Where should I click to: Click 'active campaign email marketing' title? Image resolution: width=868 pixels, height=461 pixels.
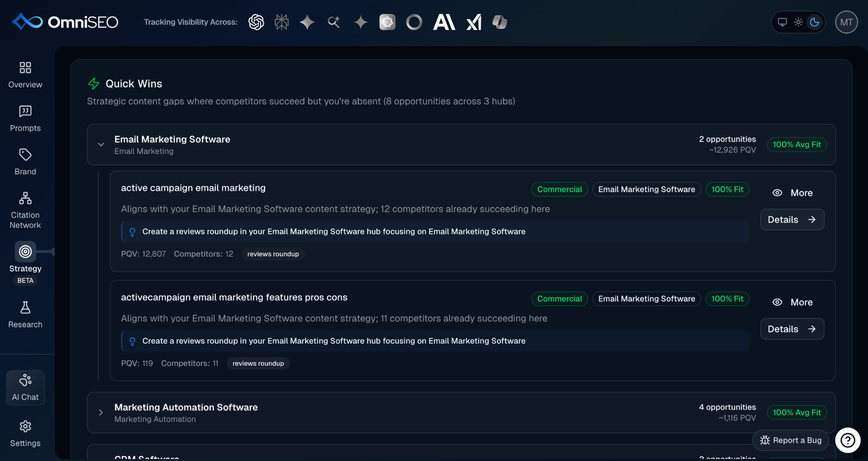point(193,188)
